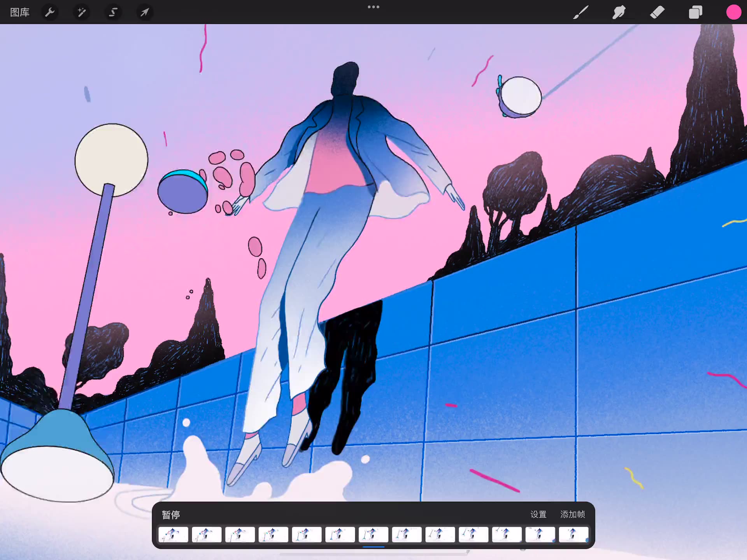The image size is (747, 560).
Task: Select the third frame thumbnail in timeline
Action: point(240,535)
